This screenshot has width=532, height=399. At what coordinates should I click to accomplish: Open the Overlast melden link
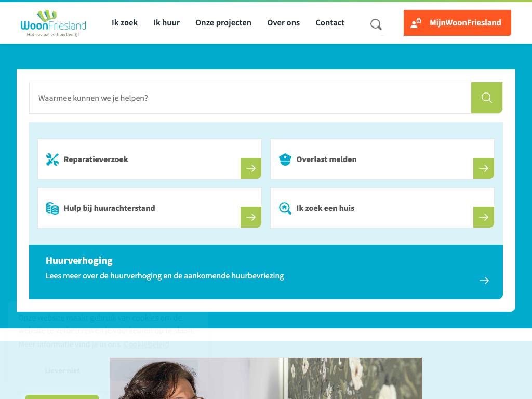coord(382,159)
